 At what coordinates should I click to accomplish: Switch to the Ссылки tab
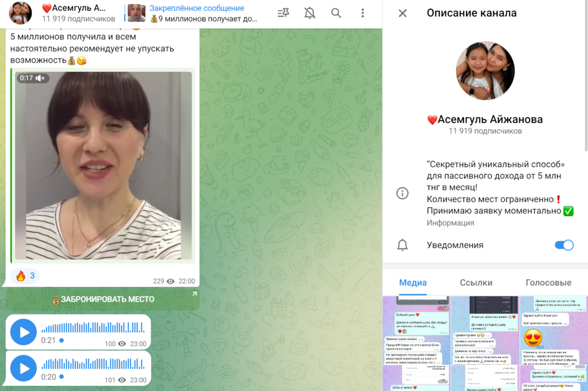(x=476, y=283)
